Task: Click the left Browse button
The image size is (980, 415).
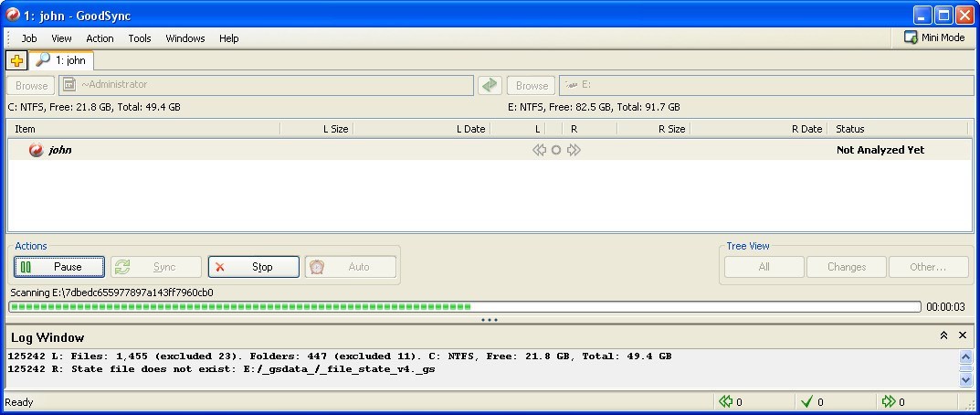Action: pyautogui.click(x=31, y=86)
